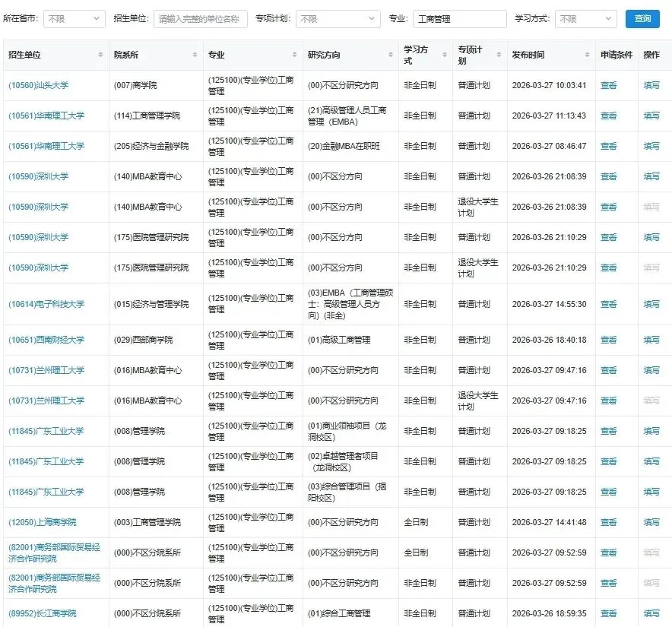
Task: Select timestamp 2026-03-26 18:59:35
Action: pos(549,613)
